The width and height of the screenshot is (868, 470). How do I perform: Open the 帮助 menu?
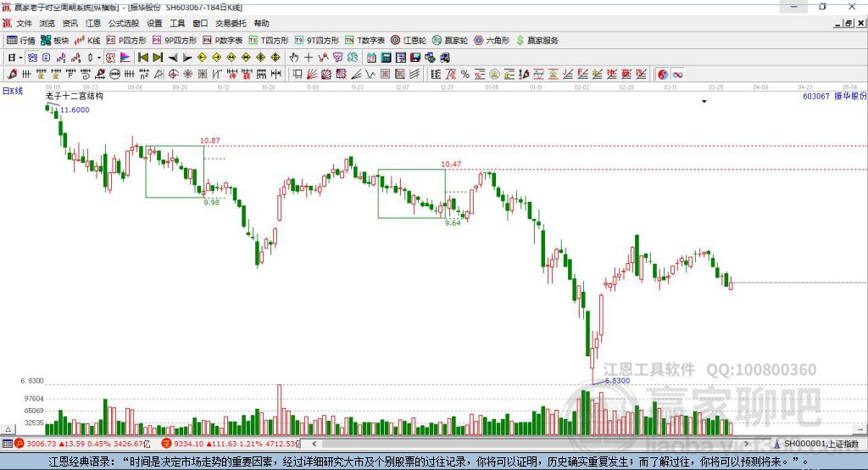261,23
